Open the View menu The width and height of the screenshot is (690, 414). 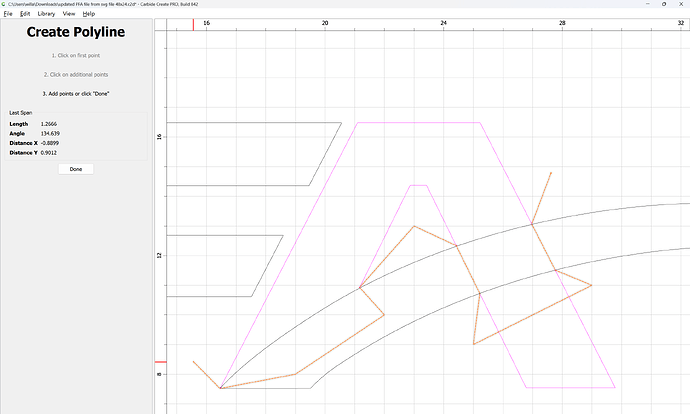(x=69, y=14)
